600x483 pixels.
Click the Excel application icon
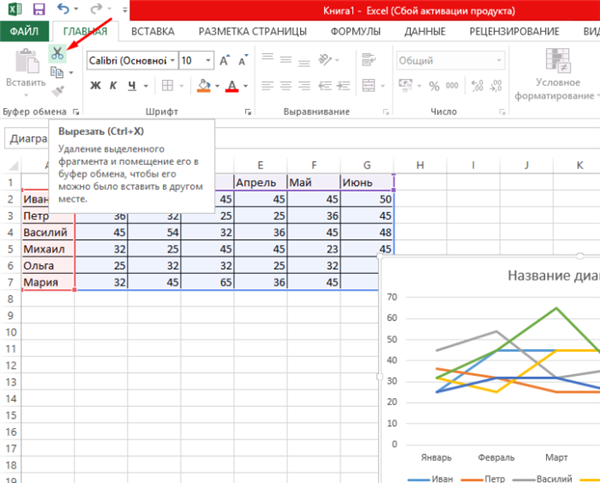click(15, 9)
